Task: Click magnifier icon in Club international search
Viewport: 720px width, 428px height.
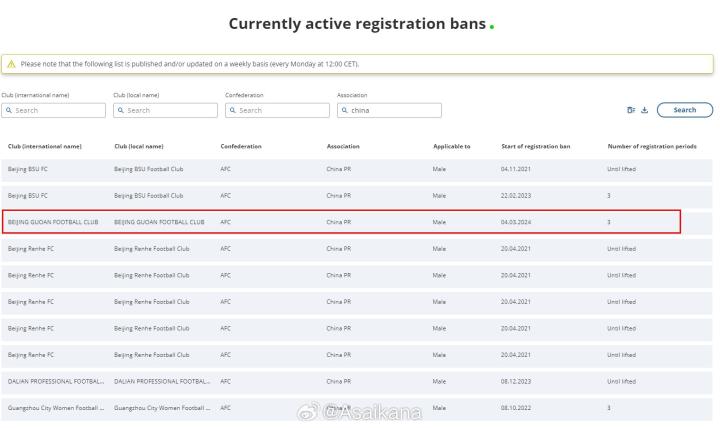Action: click(9, 111)
